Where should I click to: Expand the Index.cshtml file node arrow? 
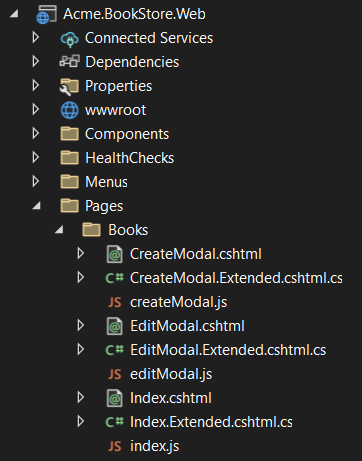80,397
